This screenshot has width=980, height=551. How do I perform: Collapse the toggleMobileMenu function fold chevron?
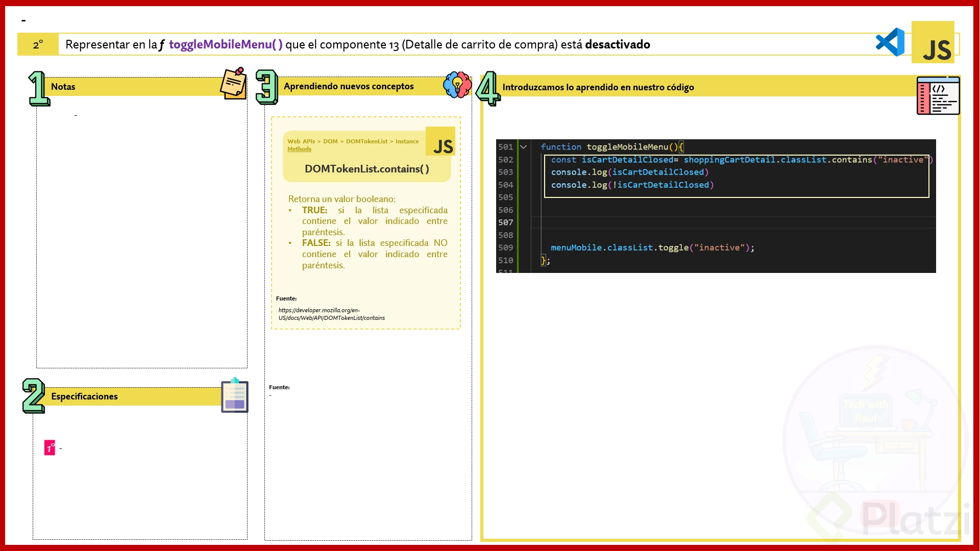coord(523,147)
